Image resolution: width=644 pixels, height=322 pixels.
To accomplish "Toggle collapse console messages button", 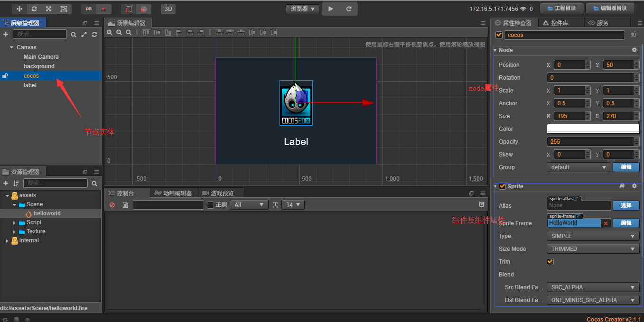I will 482,204.
